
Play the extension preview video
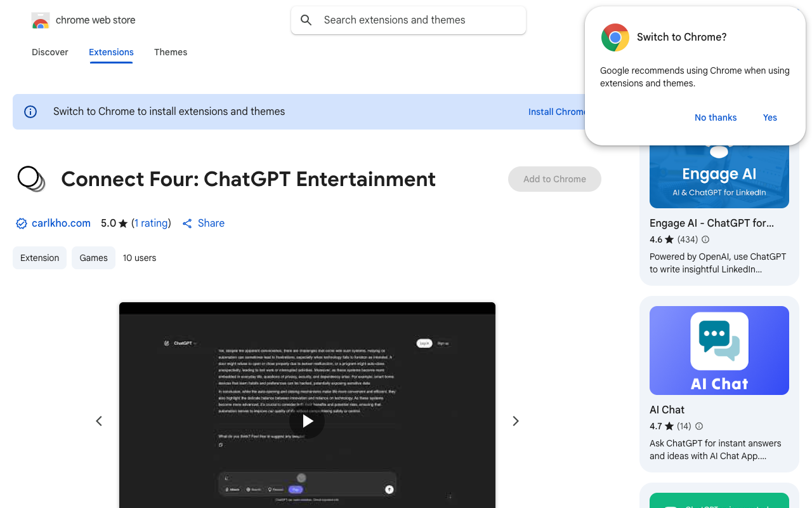[307, 420]
